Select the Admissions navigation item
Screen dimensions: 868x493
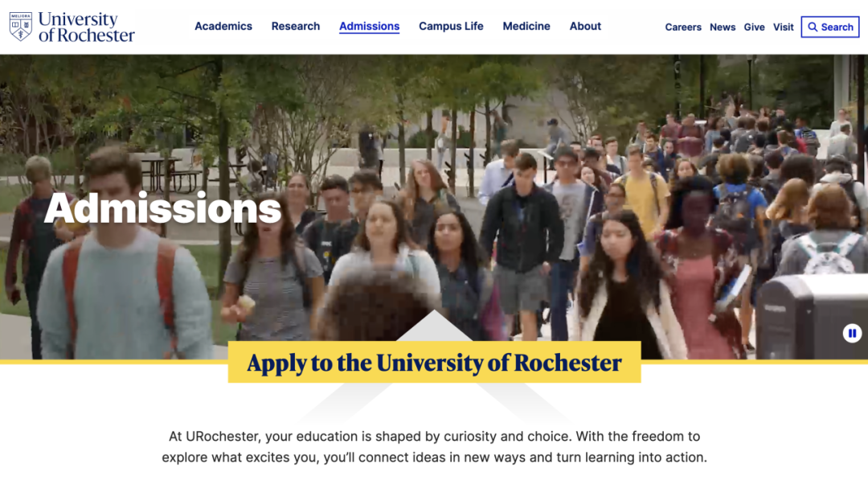click(369, 26)
